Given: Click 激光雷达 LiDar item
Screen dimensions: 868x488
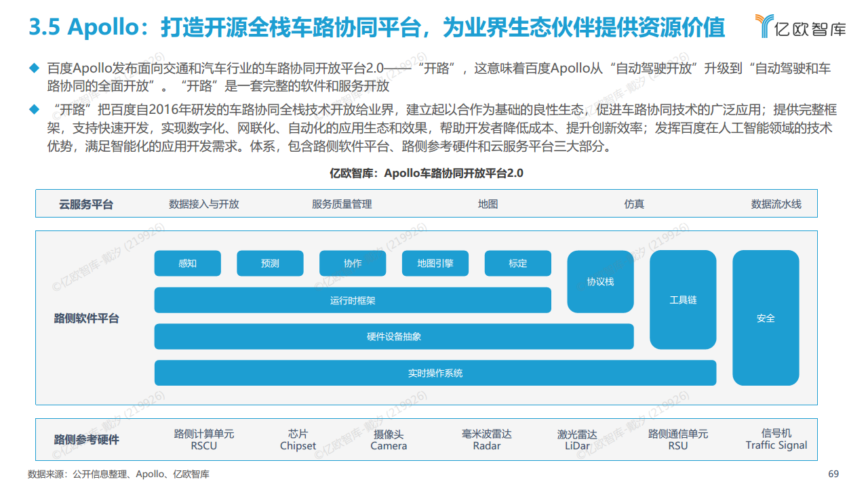Looking at the screenshot, I should 577,439.
